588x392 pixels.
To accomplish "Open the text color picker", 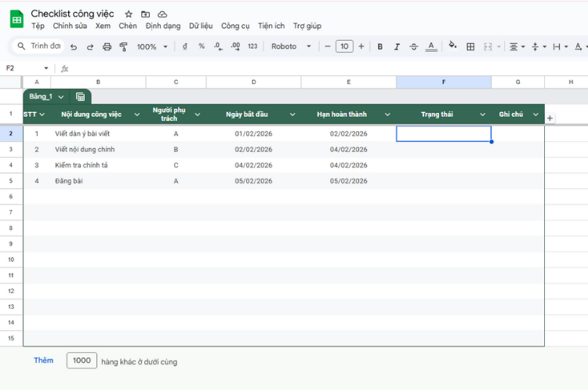I will tap(431, 46).
